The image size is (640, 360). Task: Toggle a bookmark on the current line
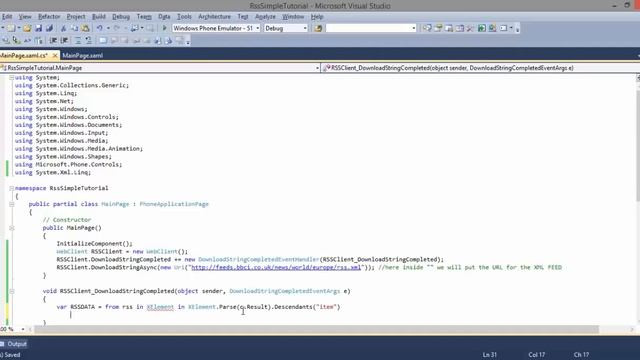click(103, 40)
